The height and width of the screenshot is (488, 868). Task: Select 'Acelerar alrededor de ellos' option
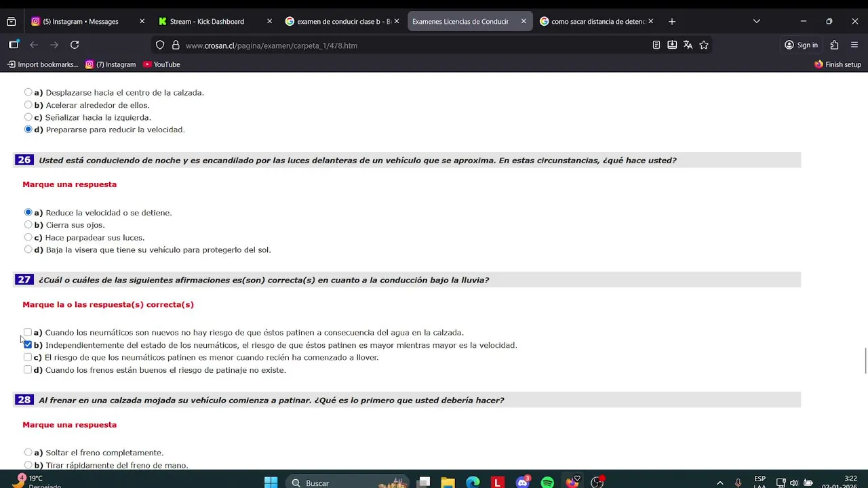(x=28, y=104)
